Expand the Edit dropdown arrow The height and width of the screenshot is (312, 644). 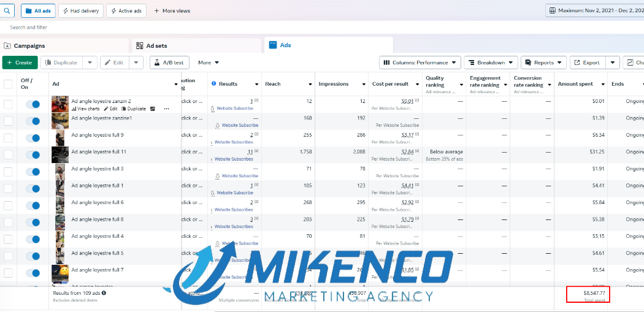(x=136, y=63)
